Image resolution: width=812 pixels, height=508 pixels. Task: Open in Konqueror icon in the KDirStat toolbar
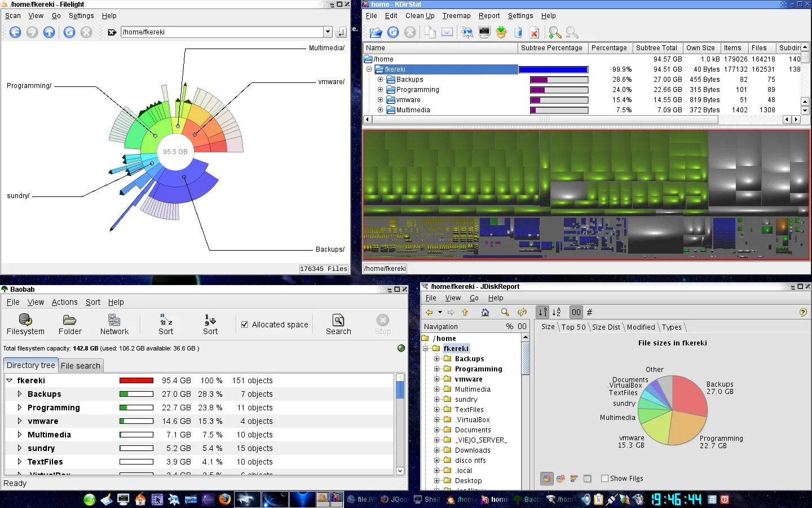pyautogui.click(x=467, y=32)
